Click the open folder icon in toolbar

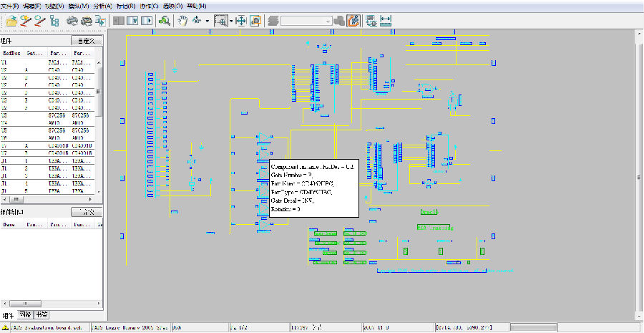coord(11,21)
